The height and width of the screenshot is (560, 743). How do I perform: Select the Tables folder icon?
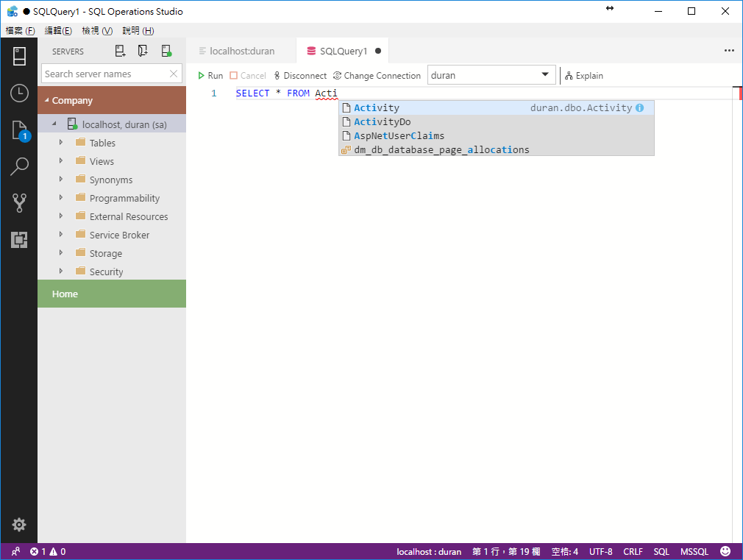(x=81, y=142)
